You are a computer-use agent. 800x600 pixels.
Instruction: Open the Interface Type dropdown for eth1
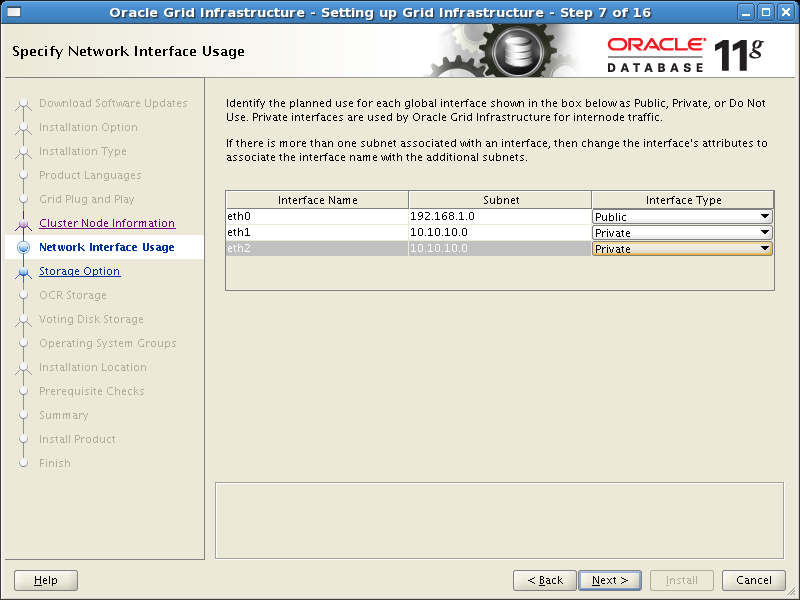point(682,233)
